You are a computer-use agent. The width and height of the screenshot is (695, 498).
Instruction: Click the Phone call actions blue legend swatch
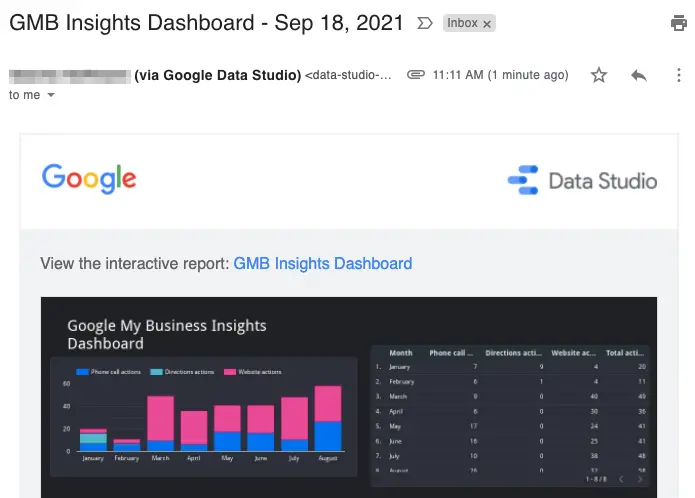tap(82, 372)
